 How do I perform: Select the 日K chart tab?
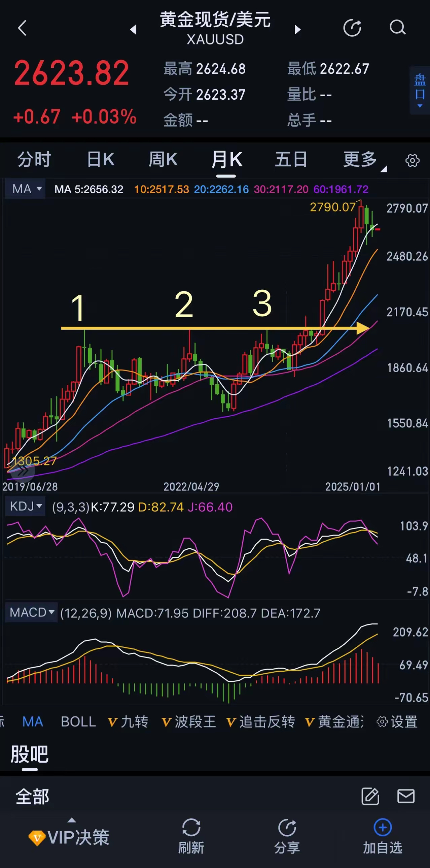tap(101, 159)
